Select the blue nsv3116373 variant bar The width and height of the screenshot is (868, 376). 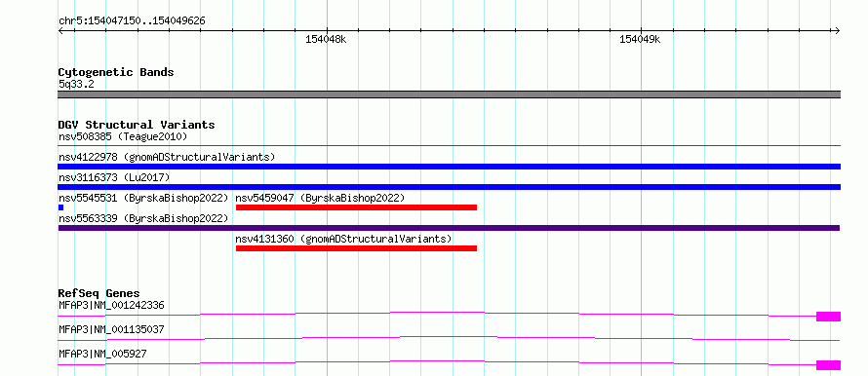[449, 187]
